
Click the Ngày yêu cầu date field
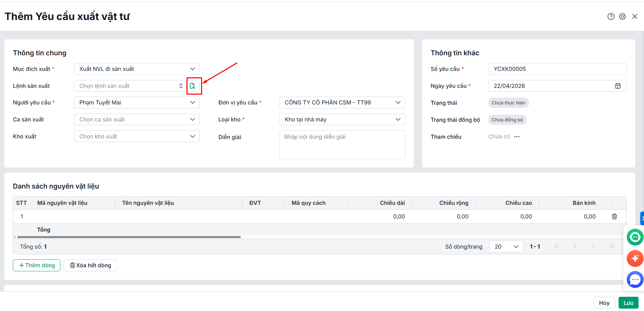557,86
